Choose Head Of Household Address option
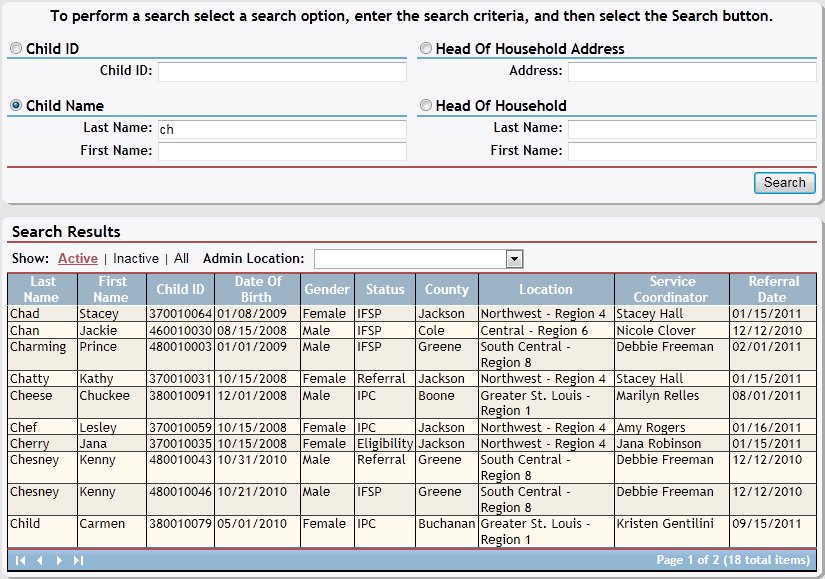 [x=426, y=49]
